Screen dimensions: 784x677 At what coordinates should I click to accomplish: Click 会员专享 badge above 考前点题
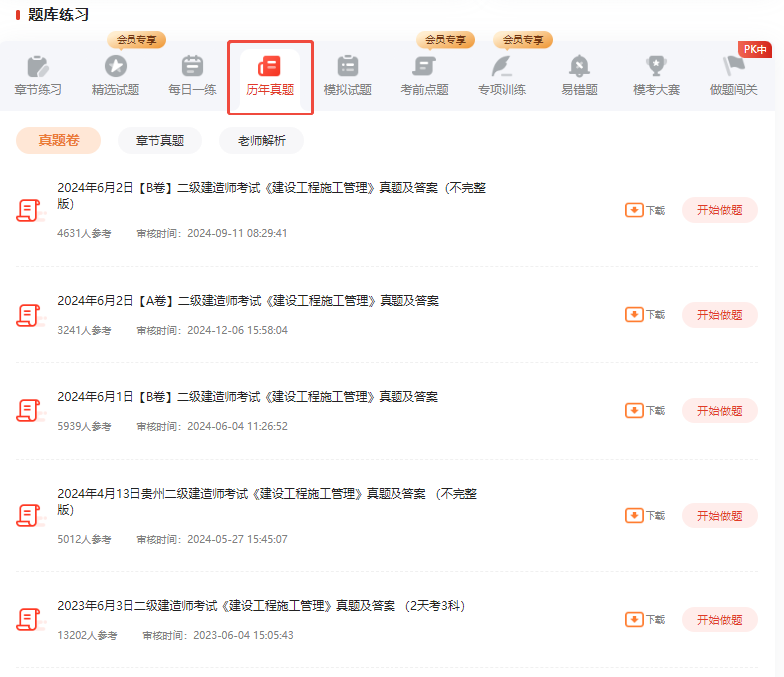pos(445,40)
